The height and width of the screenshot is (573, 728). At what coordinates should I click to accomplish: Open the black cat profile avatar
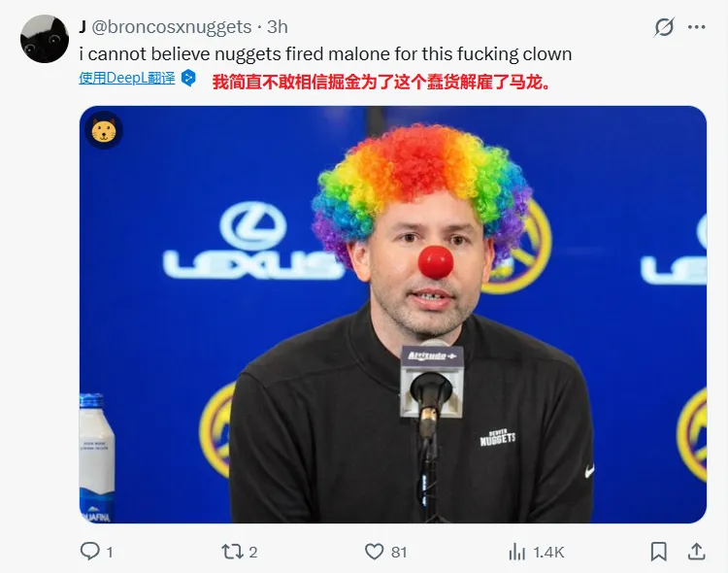45,39
